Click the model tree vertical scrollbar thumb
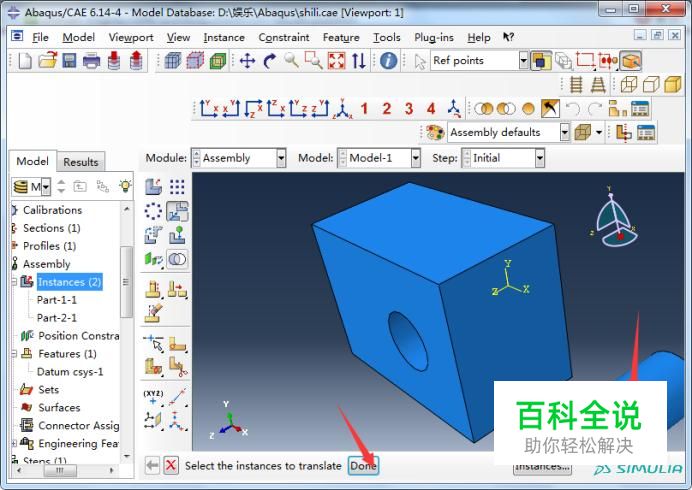The height and width of the screenshot is (490, 692). [126, 282]
